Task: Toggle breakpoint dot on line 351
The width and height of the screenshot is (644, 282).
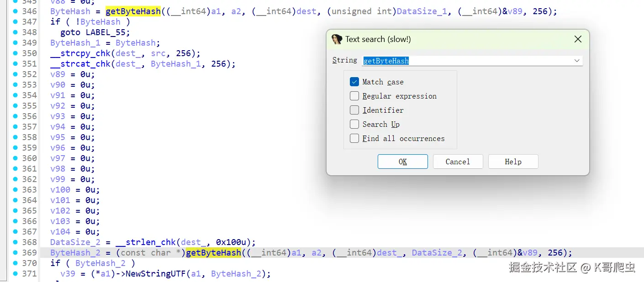Action: click(16, 63)
